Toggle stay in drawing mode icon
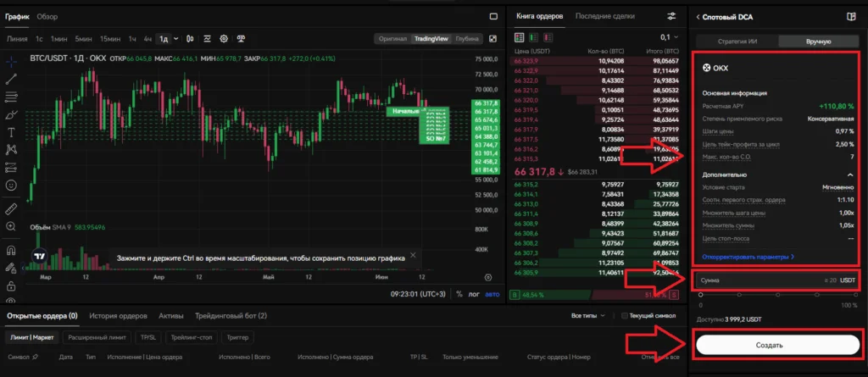The image size is (868, 377). click(11, 268)
